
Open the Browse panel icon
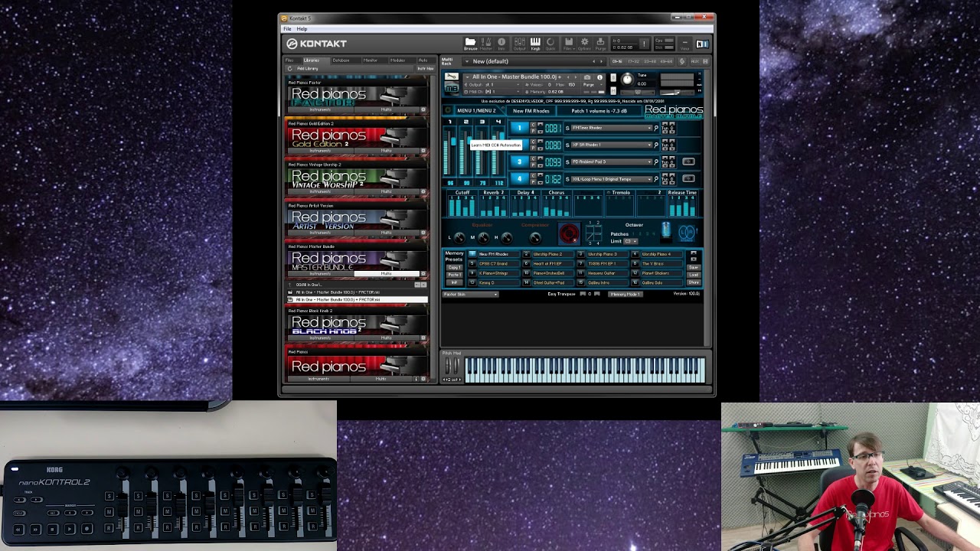point(470,43)
